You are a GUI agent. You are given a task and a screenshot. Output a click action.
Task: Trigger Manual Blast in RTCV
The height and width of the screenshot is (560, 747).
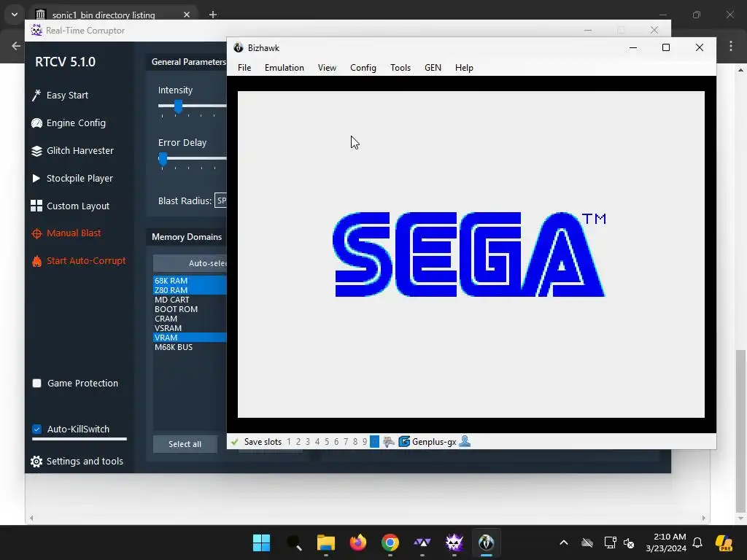coord(66,233)
